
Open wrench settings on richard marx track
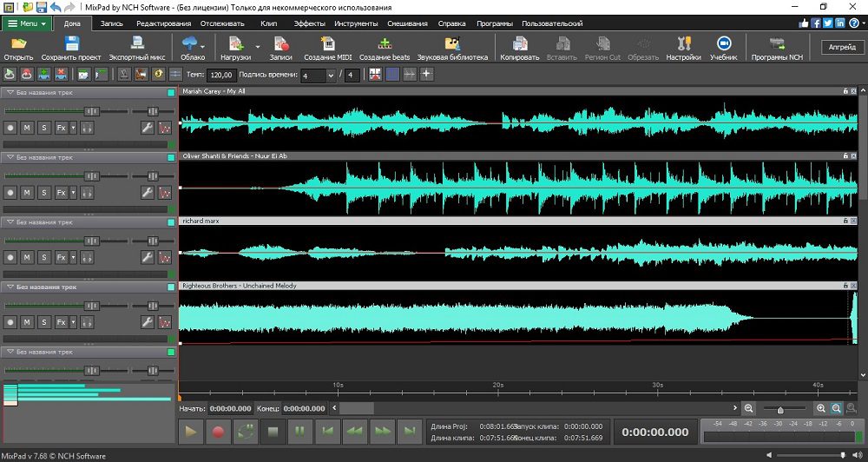(x=147, y=258)
